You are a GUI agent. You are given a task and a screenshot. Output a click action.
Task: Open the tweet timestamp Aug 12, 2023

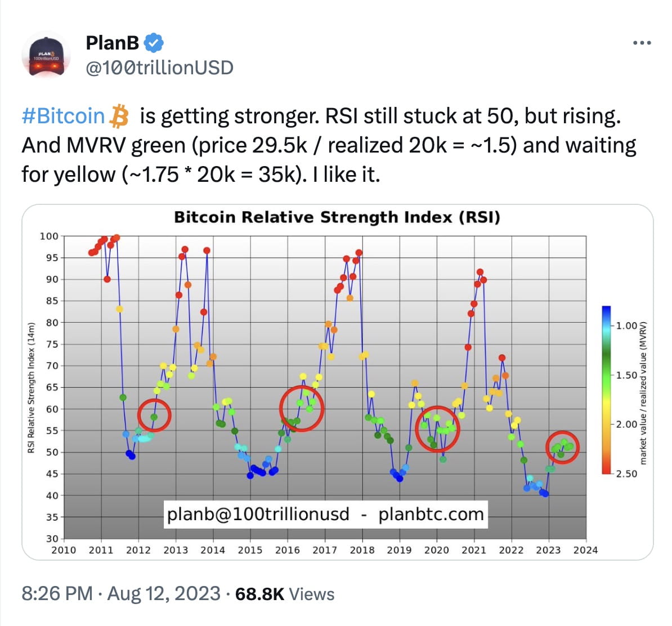click(162, 593)
